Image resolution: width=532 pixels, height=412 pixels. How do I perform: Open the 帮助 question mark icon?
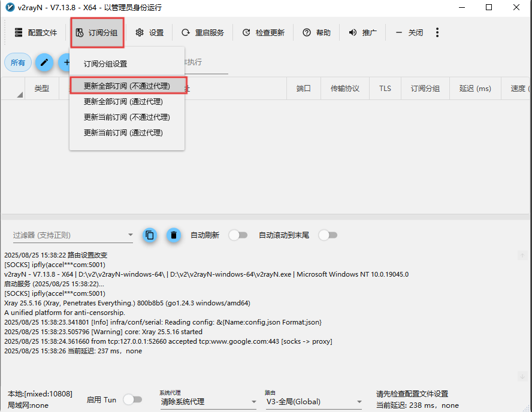[x=307, y=32]
